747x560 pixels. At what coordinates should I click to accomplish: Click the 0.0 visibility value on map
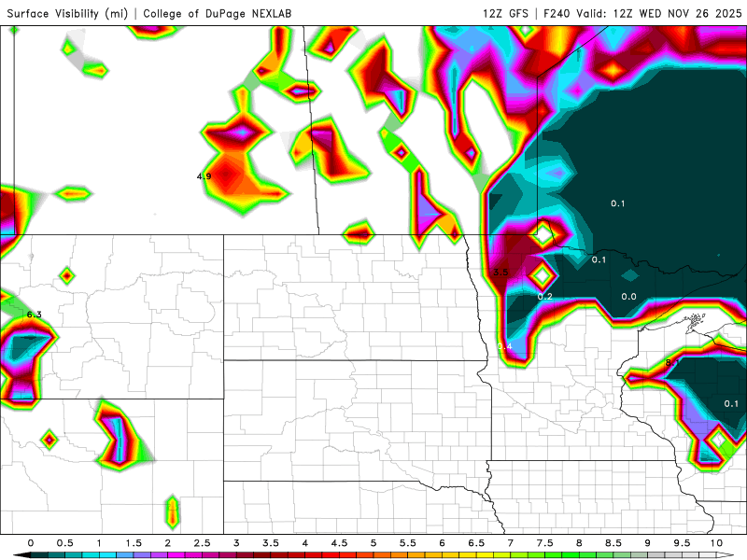coord(628,297)
